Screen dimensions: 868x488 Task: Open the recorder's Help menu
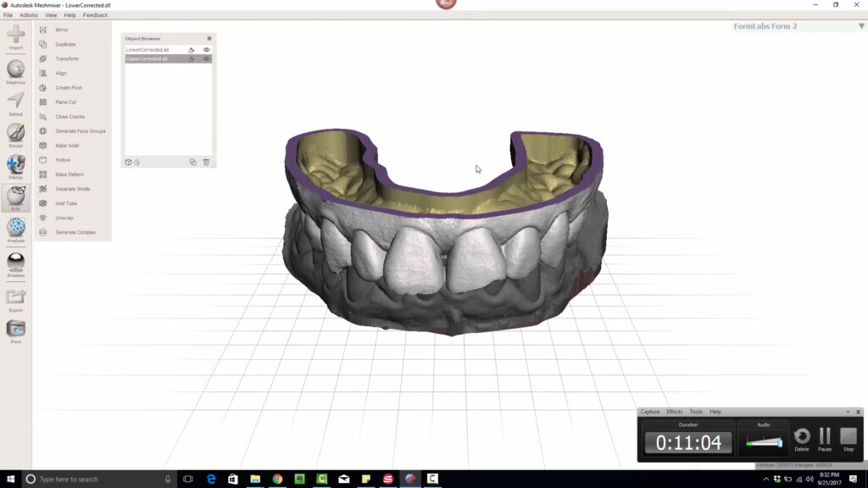[x=715, y=412]
